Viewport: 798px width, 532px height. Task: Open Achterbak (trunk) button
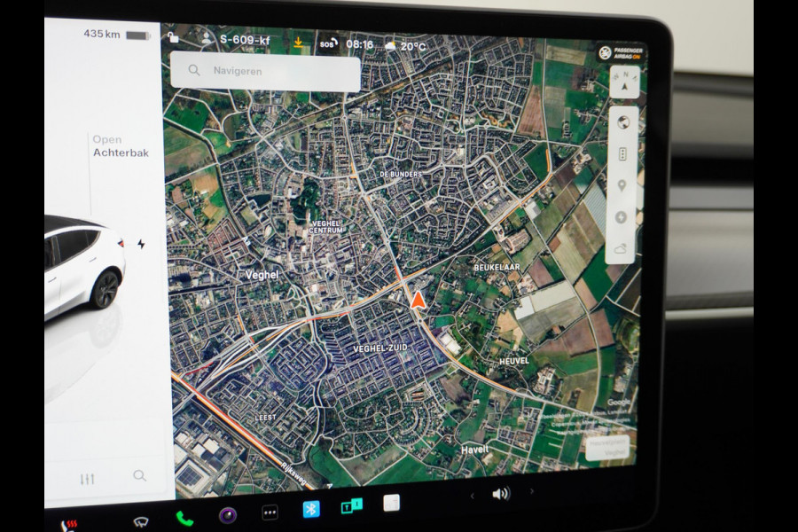121,146
